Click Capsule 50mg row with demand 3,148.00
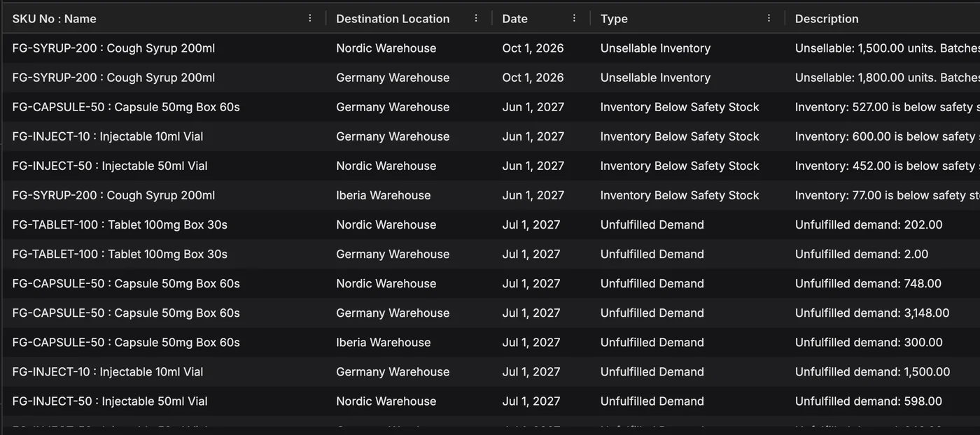The image size is (980, 435). click(x=490, y=313)
